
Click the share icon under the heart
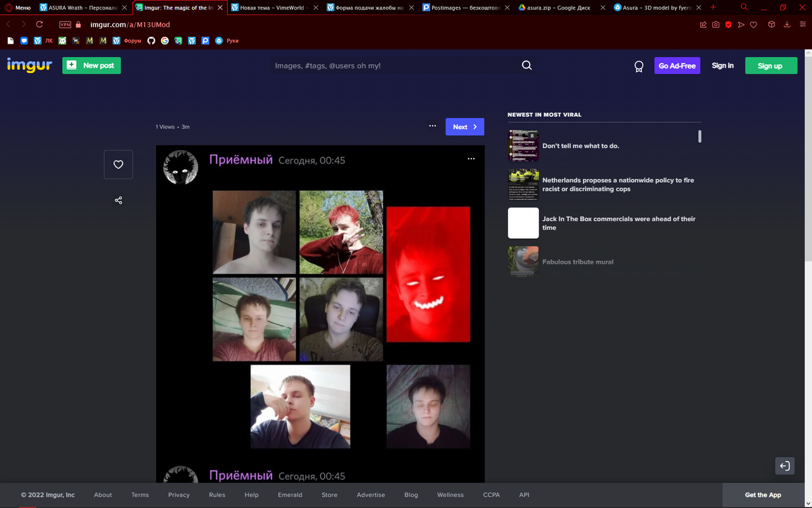point(118,201)
